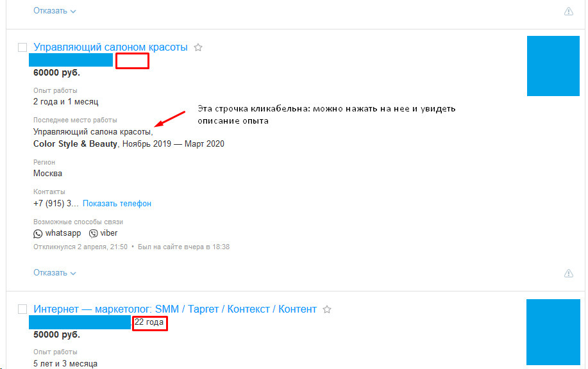Viewport: 588px width, 369px height.
Task: Expand Отказать dropdown under salon manager
Action: click(x=55, y=273)
